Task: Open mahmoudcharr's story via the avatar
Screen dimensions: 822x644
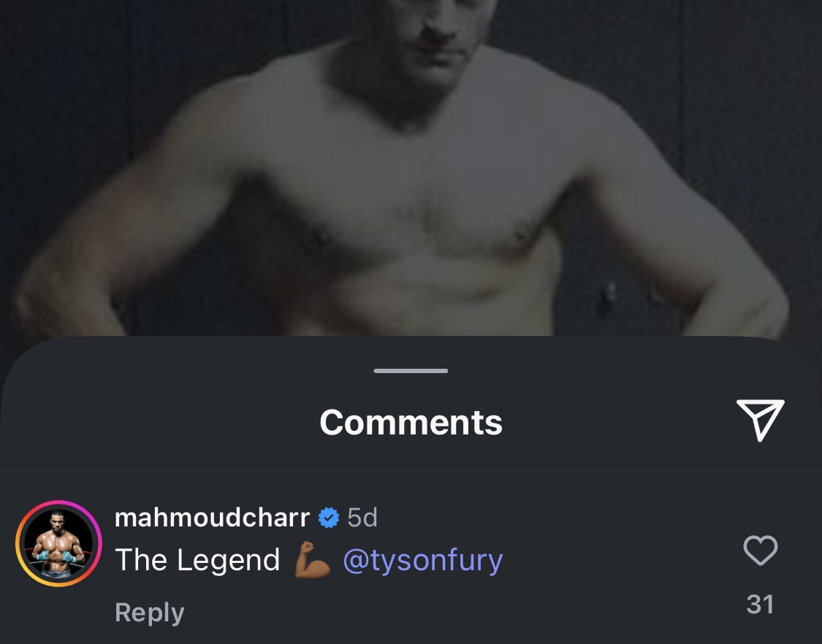Action: click(x=58, y=543)
